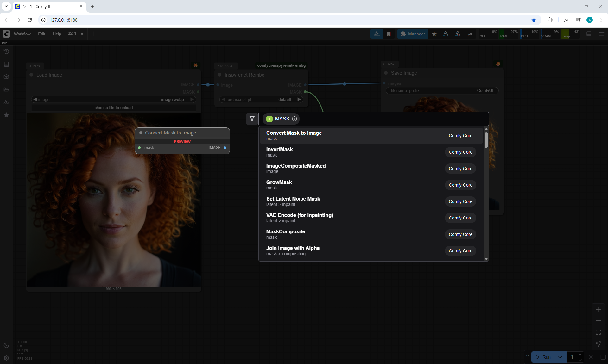Toggle the bottom panel icon
The height and width of the screenshot is (364, 608).
(x=589, y=34)
